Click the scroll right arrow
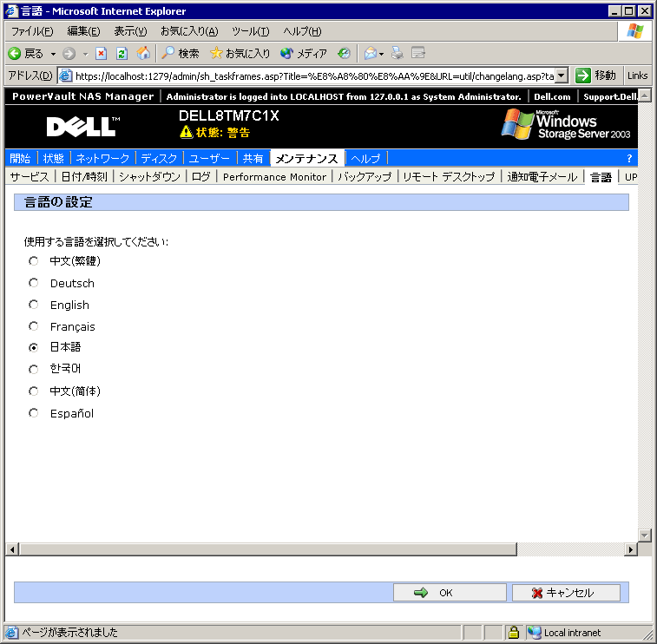 pos(631,549)
